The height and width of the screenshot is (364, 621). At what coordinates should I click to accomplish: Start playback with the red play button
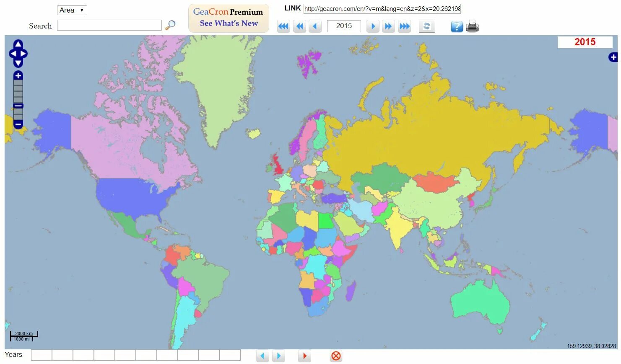[305, 356]
